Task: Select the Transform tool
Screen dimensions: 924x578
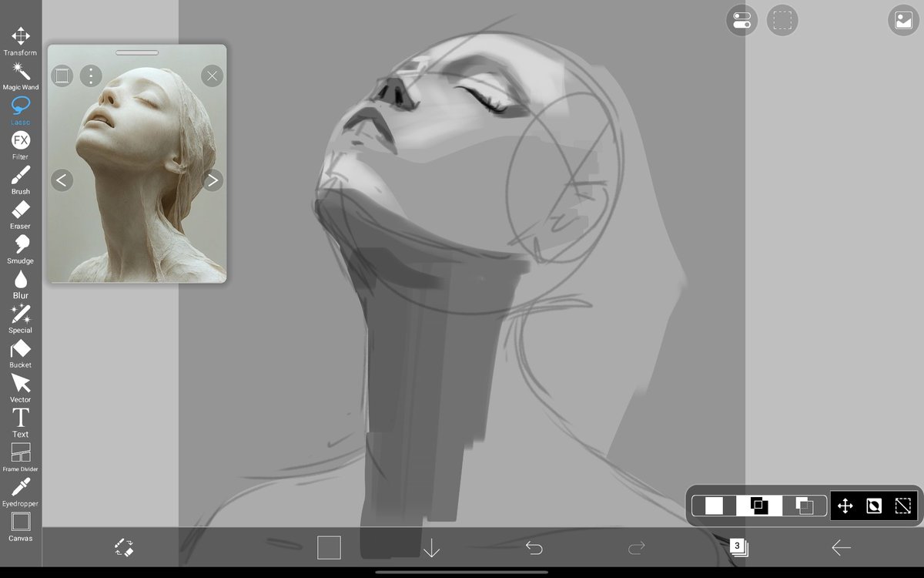Action: point(21,42)
